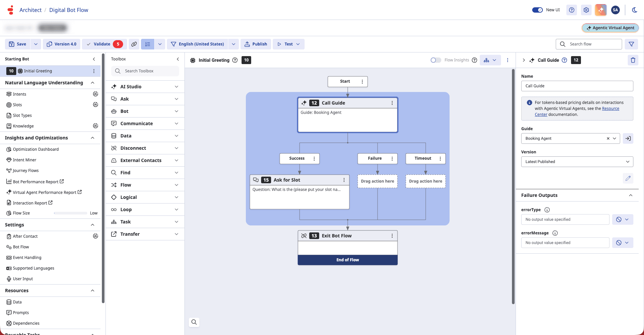Show info for errorMessage output
The image size is (644, 335).
point(555,233)
